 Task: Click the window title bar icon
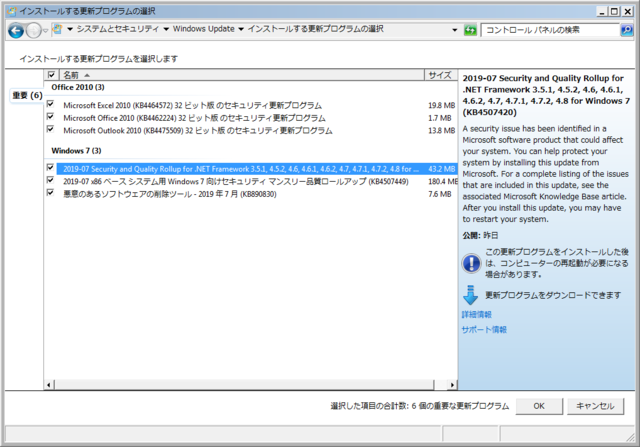point(12,11)
